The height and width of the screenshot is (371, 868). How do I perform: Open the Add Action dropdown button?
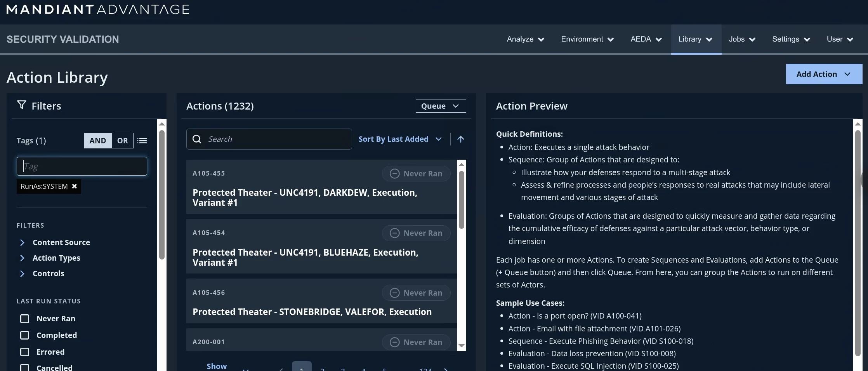(824, 74)
